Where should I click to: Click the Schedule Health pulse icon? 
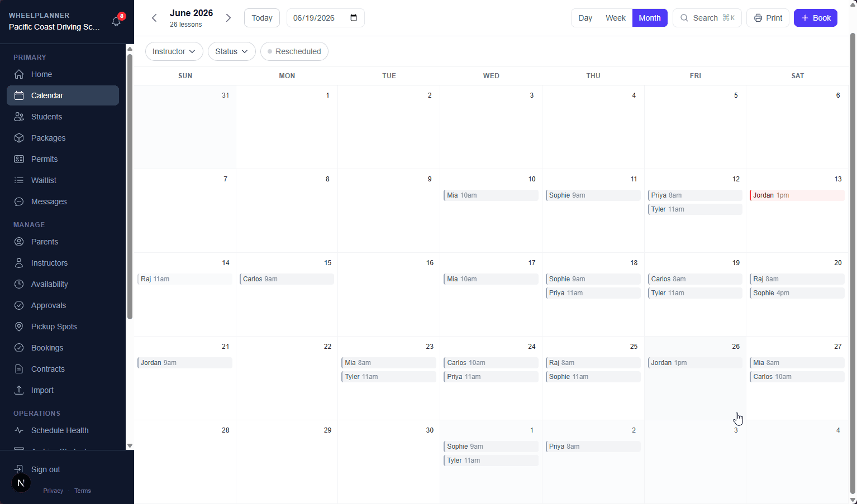pyautogui.click(x=19, y=430)
